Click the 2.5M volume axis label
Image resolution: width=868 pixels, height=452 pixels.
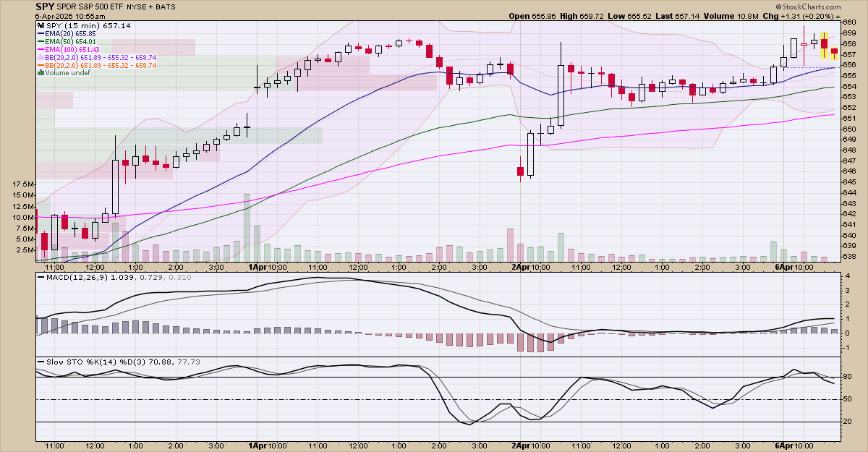[x=26, y=250]
